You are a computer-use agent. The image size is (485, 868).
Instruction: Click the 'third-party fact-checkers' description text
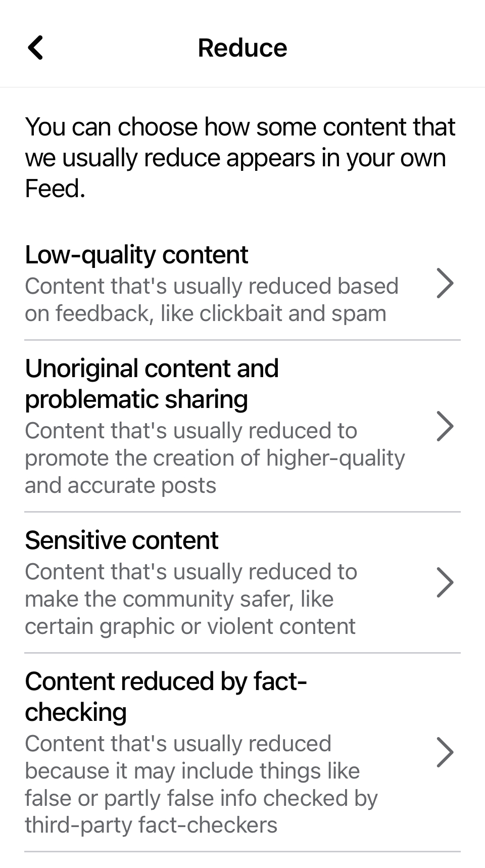pos(151,825)
